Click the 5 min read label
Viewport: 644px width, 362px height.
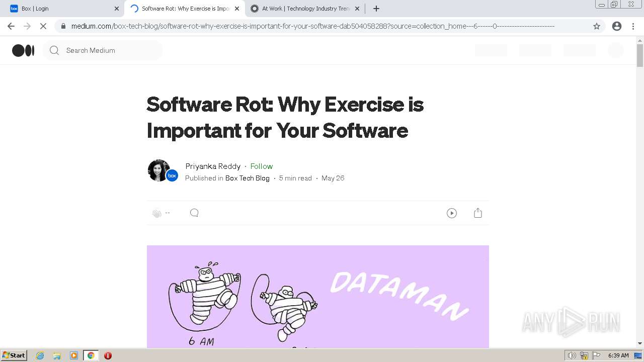[x=295, y=178]
